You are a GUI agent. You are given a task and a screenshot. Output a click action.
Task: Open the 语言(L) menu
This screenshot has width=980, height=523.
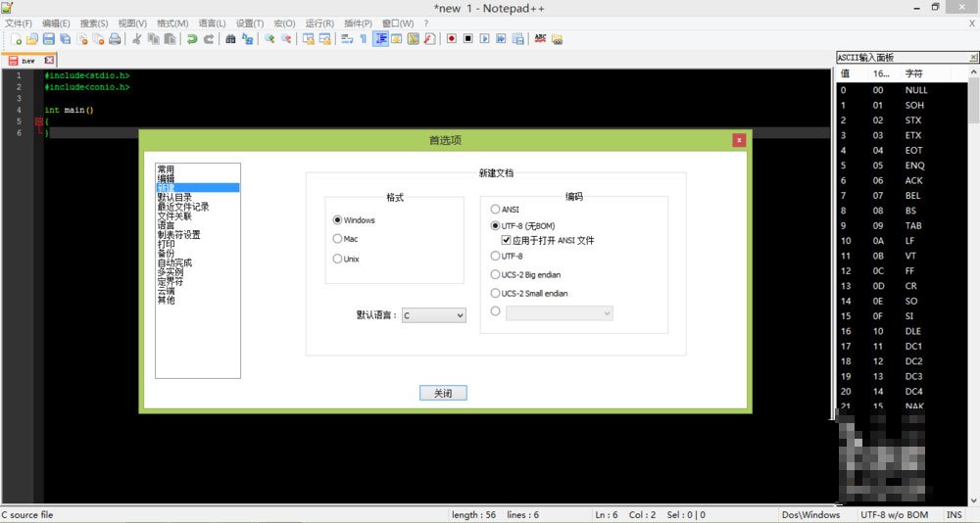[x=212, y=24]
